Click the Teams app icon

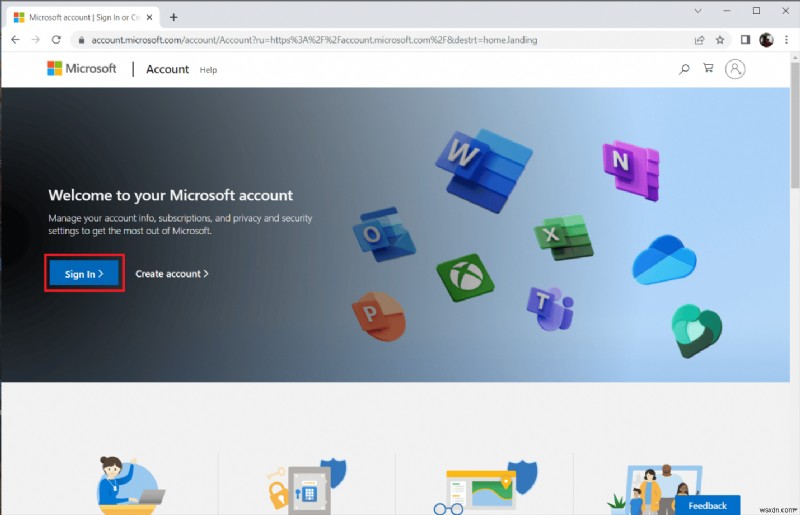coord(551,309)
